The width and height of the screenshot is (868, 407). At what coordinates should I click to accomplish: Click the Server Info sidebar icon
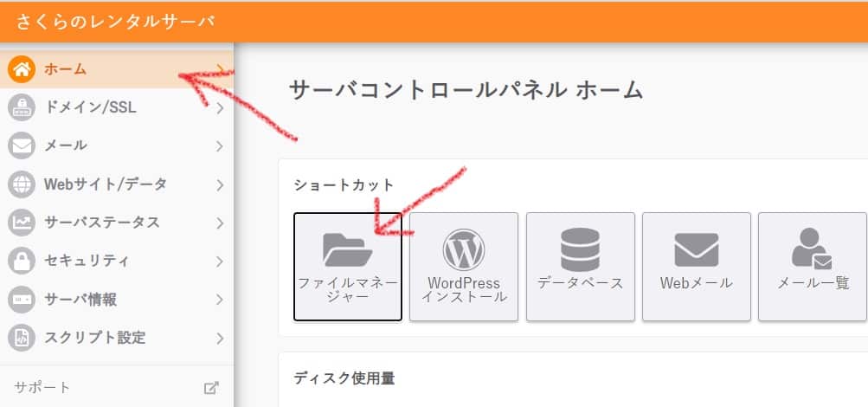pyautogui.click(x=22, y=300)
